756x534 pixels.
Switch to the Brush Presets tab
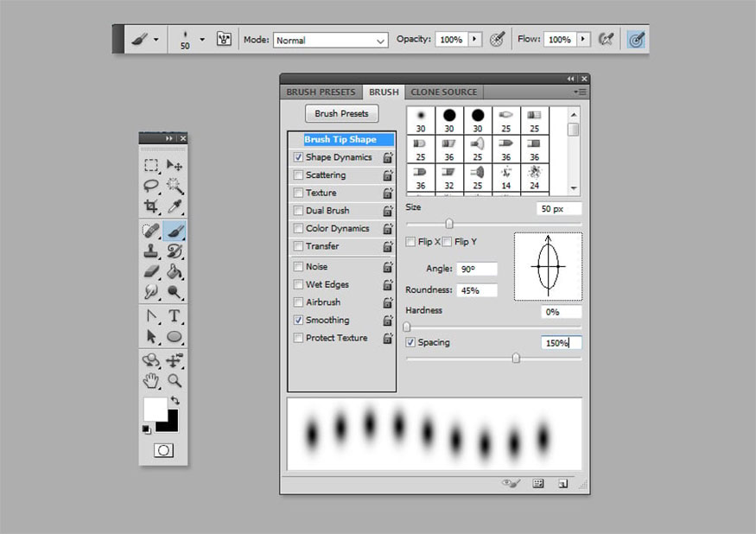321,92
